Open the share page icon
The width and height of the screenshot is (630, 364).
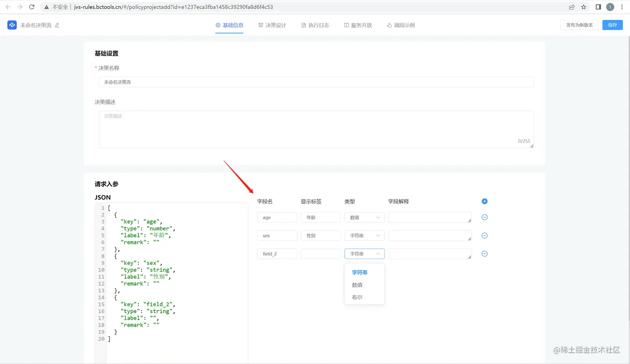click(x=572, y=7)
